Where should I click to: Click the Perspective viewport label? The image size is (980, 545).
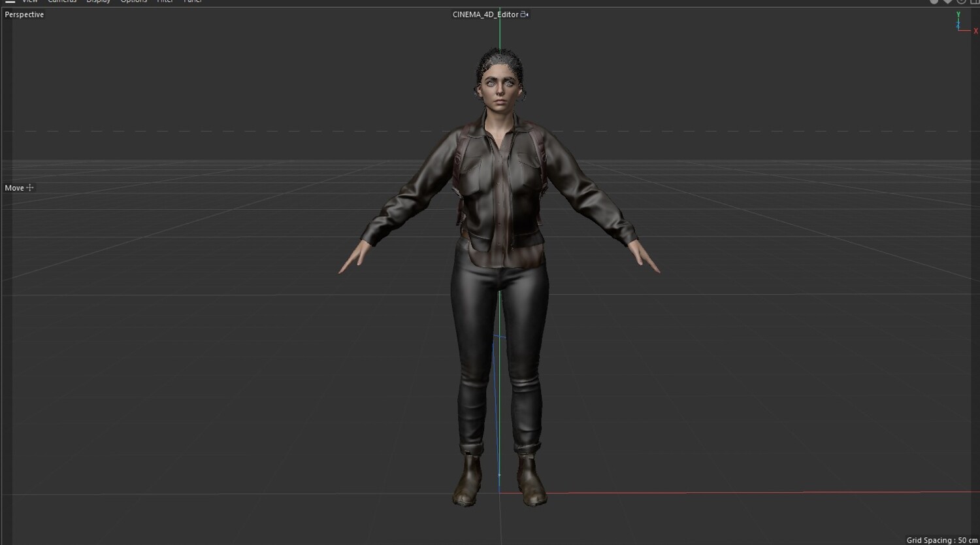tap(24, 14)
